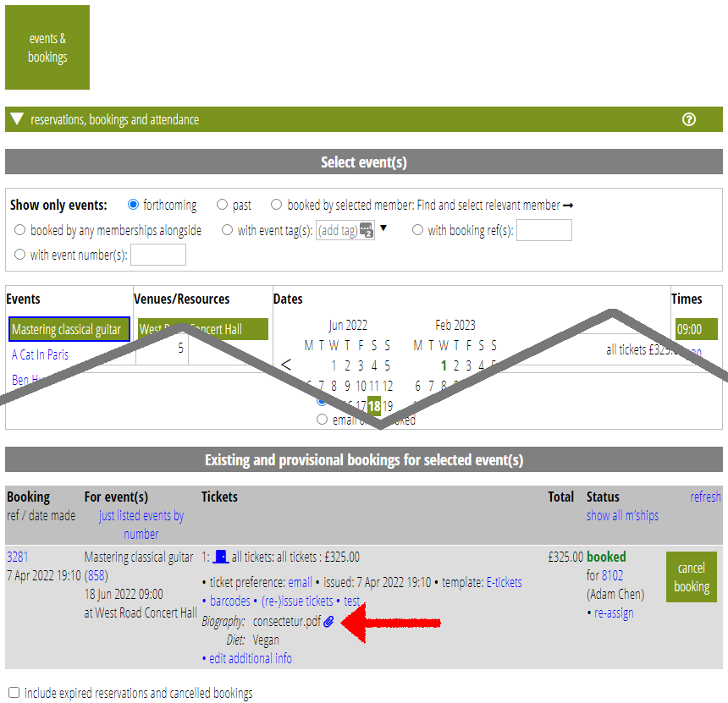Select the forthcoming radio button

point(133,205)
